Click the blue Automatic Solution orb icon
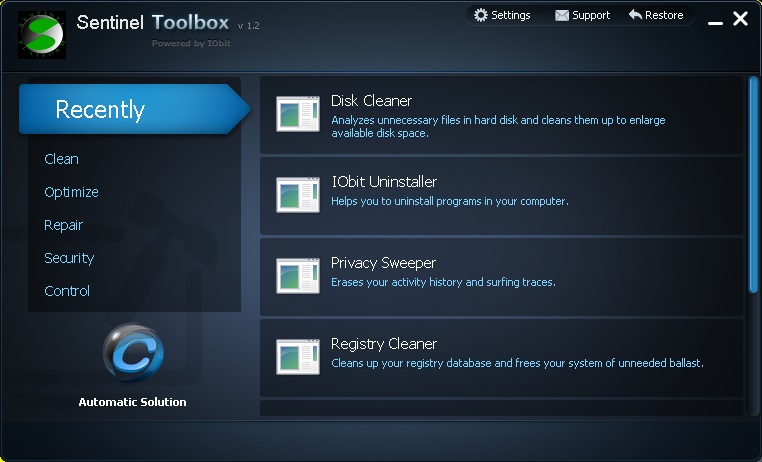762x462 pixels. tap(133, 353)
